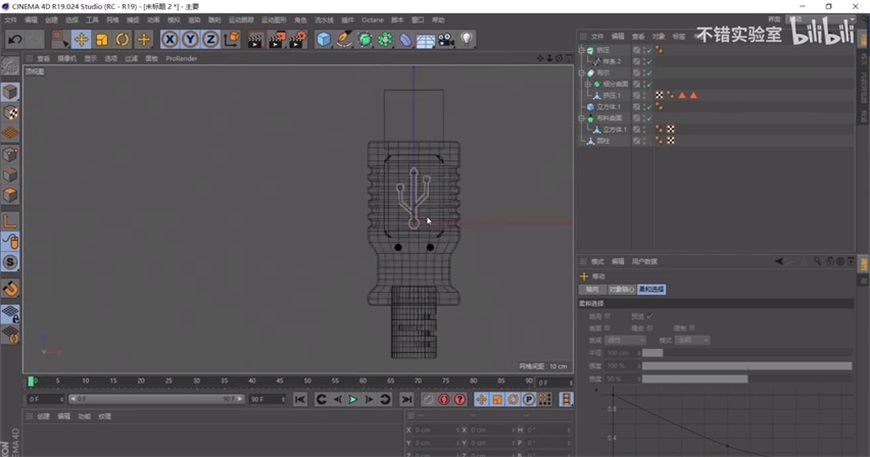Open the 对象 menu in Object Manager
Viewport: 870px width, 457px height.
click(x=658, y=36)
